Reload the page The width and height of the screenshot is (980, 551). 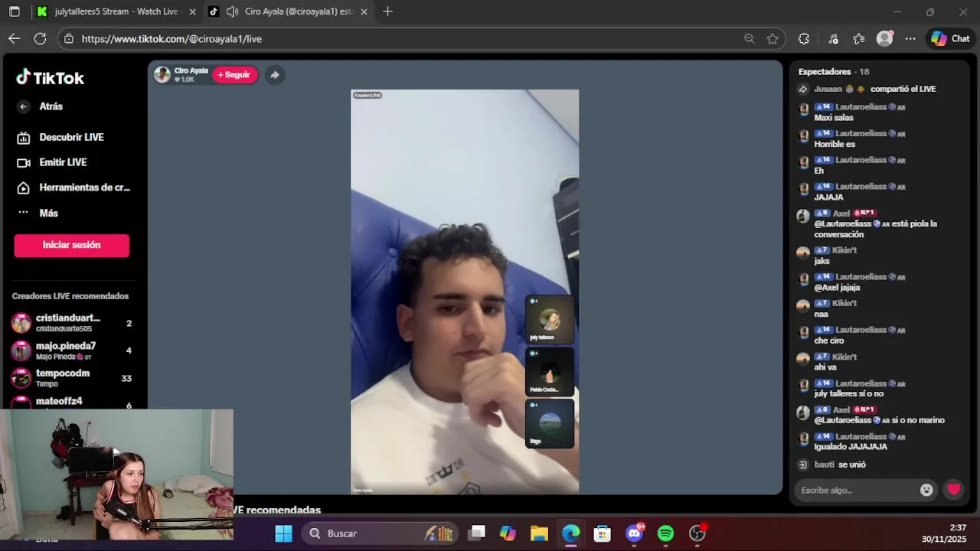pyautogui.click(x=41, y=38)
